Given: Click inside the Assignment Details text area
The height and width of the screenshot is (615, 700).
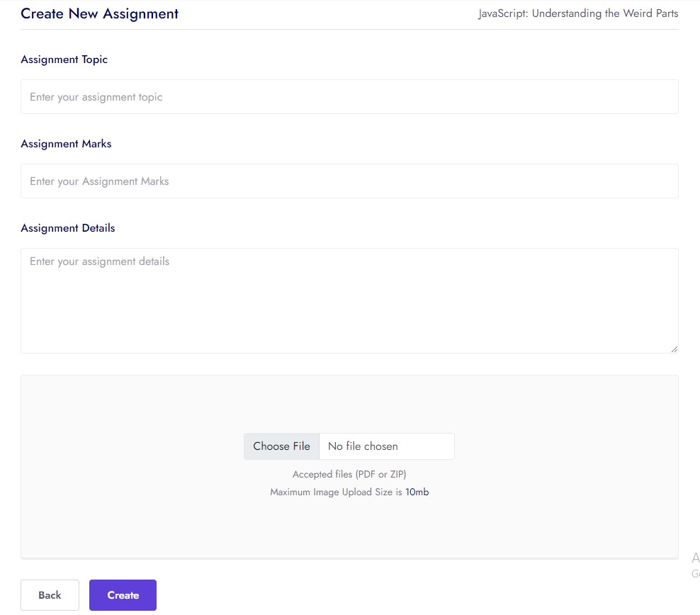Looking at the screenshot, I should (x=349, y=300).
